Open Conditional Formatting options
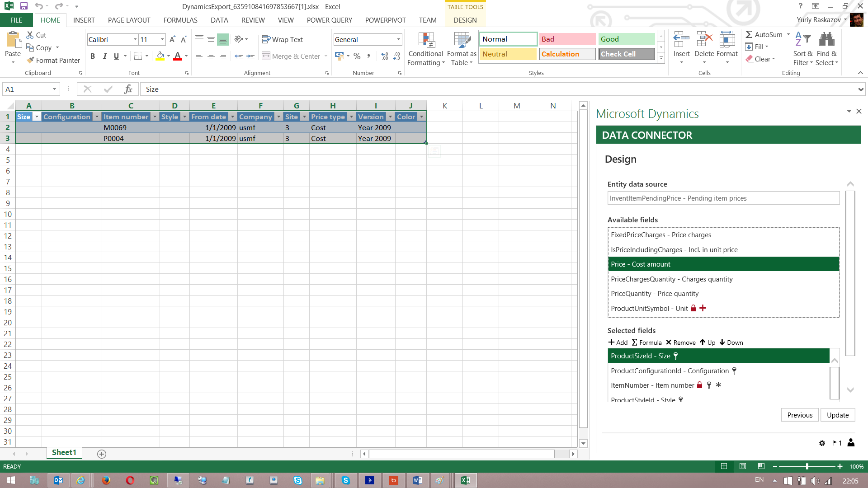 [425, 48]
